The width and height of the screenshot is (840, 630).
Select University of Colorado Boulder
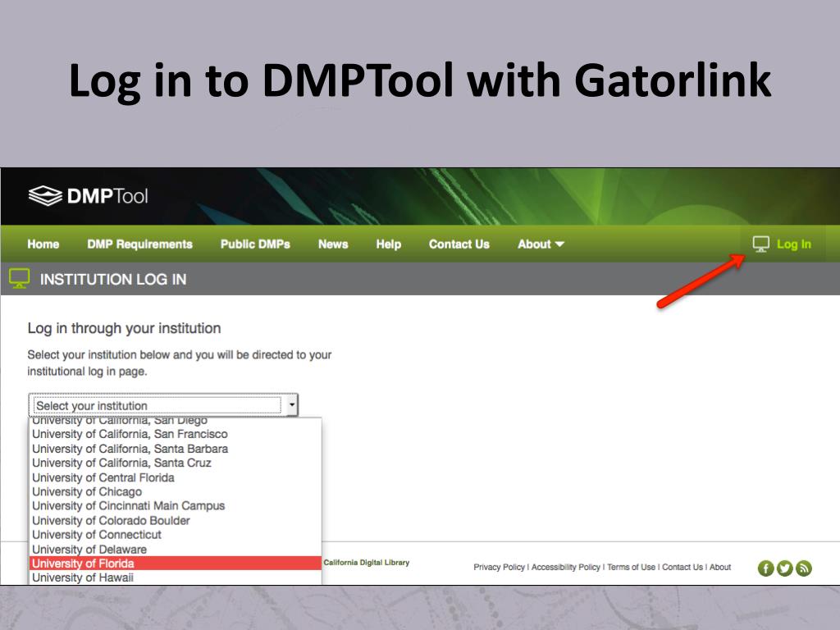[x=175, y=520]
